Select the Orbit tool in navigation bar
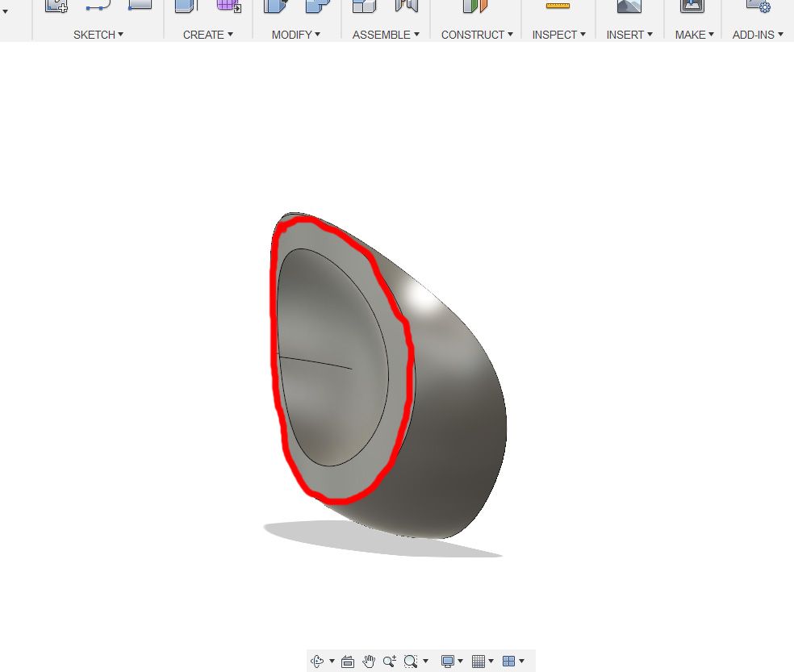794x672 pixels. click(317, 661)
